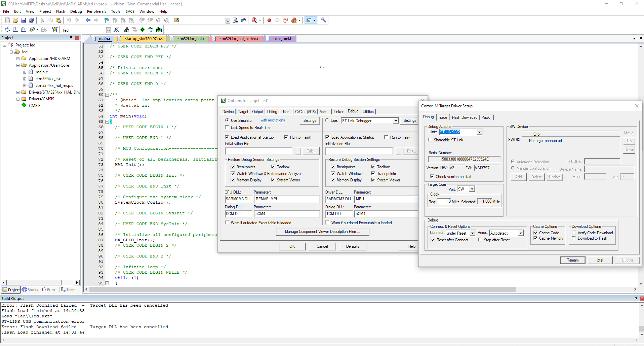Screen dimensions: 644x346
Task: Click the Download (LOAD) to flash icon
Action: point(55,30)
